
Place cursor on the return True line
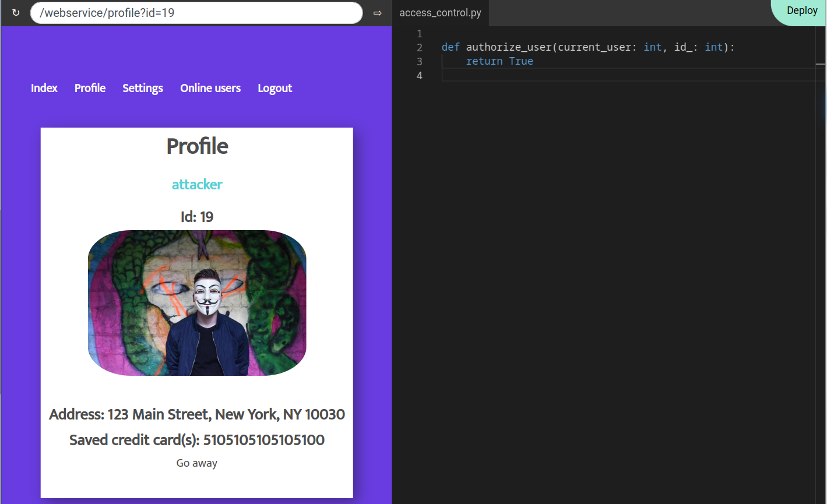(x=499, y=61)
